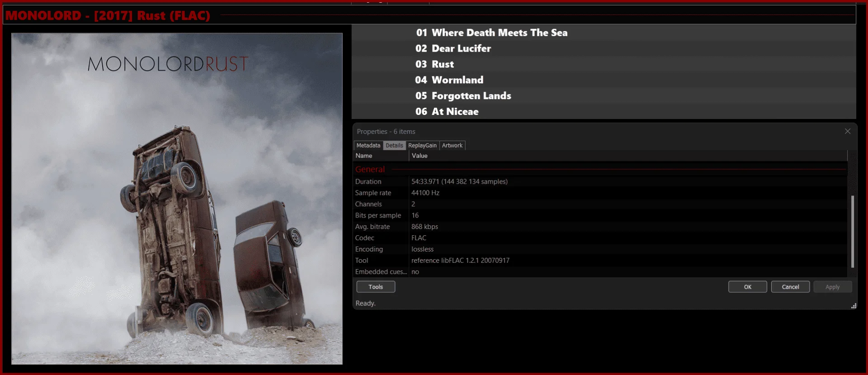Select track 06 At Niceae
This screenshot has width=868, height=375.
pyautogui.click(x=604, y=111)
